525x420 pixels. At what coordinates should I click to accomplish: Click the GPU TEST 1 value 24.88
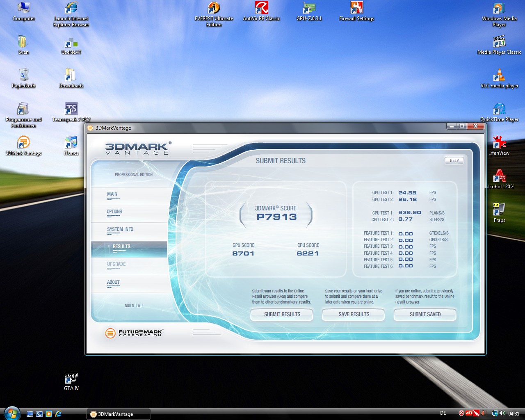coord(407,193)
